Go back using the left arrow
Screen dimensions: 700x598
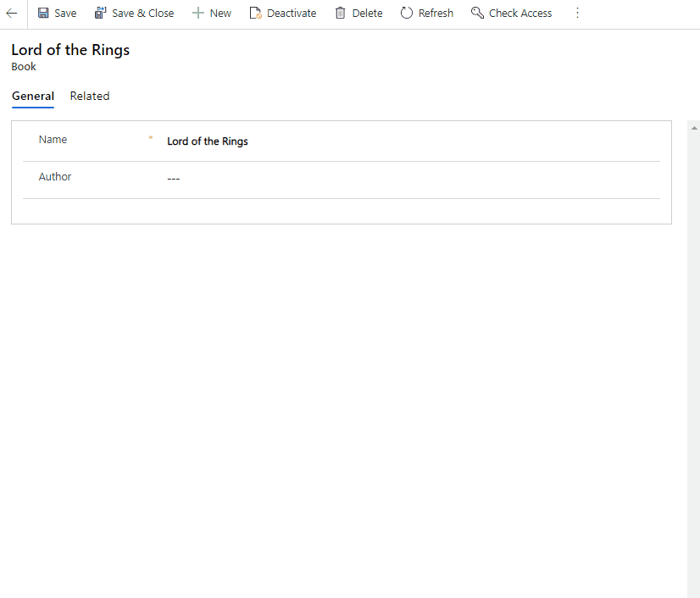pyautogui.click(x=12, y=14)
